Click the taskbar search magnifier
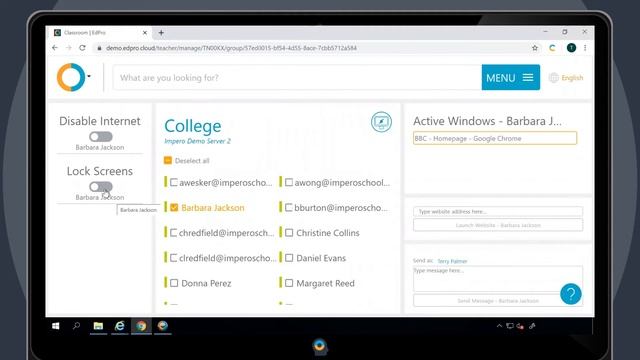Screen dimensions: 640x360 point(76,326)
